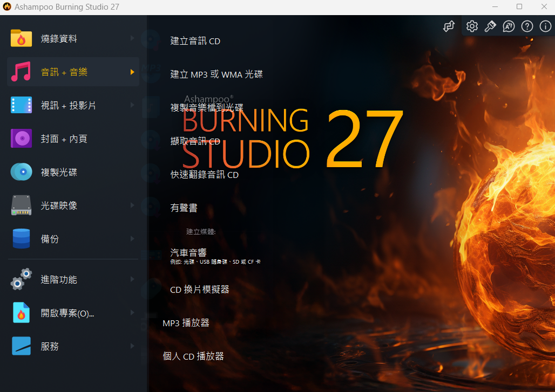Screen dimensions: 555x392
Task: Expand the 備份 submenu arrow
Action: point(132,238)
